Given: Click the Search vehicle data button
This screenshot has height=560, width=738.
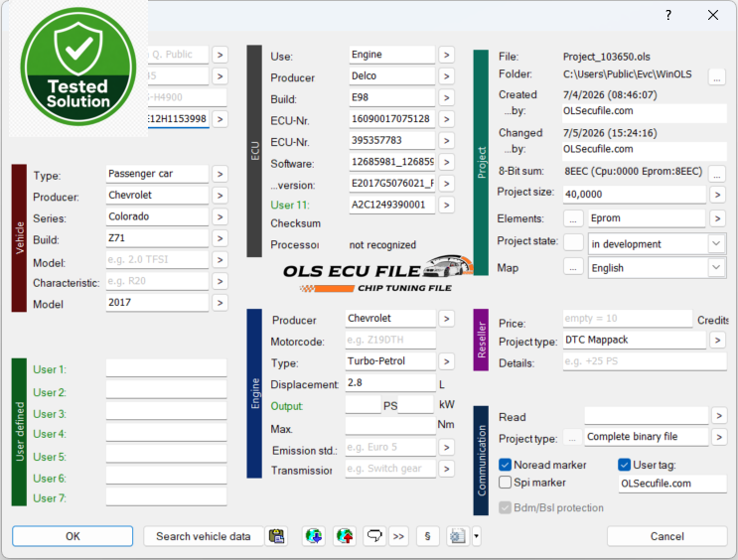Looking at the screenshot, I should (204, 536).
